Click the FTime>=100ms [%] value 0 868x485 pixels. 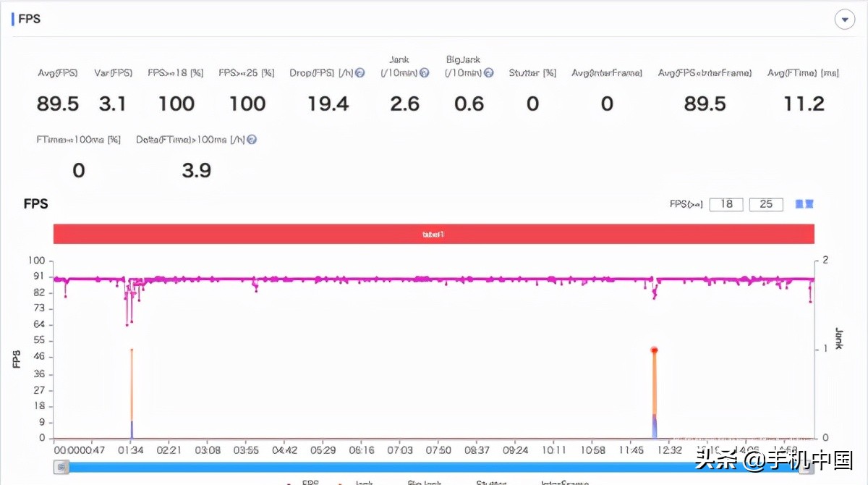click(79, 170)
